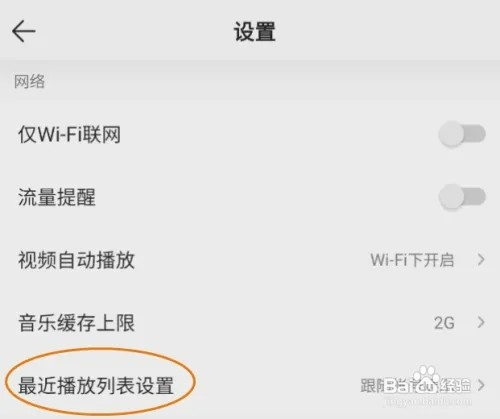This screenshot has width=500, height=419.
Task: Select the 视频自动播放 setting label
Action: click(x=76, y=260)
